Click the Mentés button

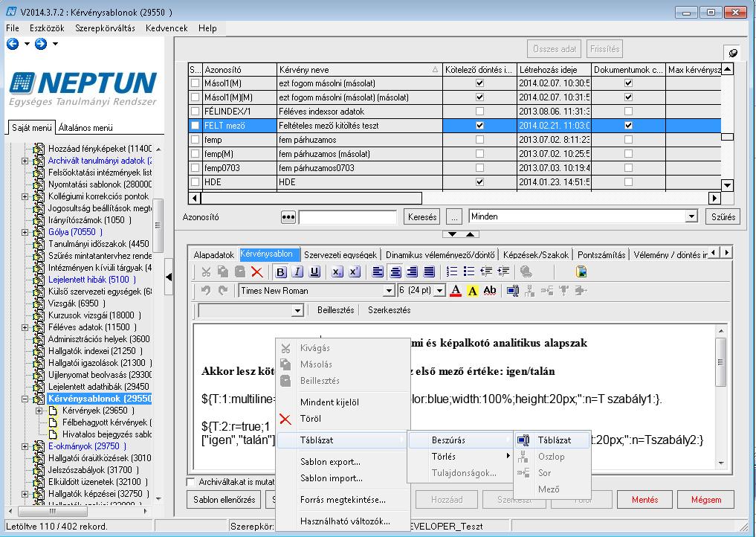644,499
